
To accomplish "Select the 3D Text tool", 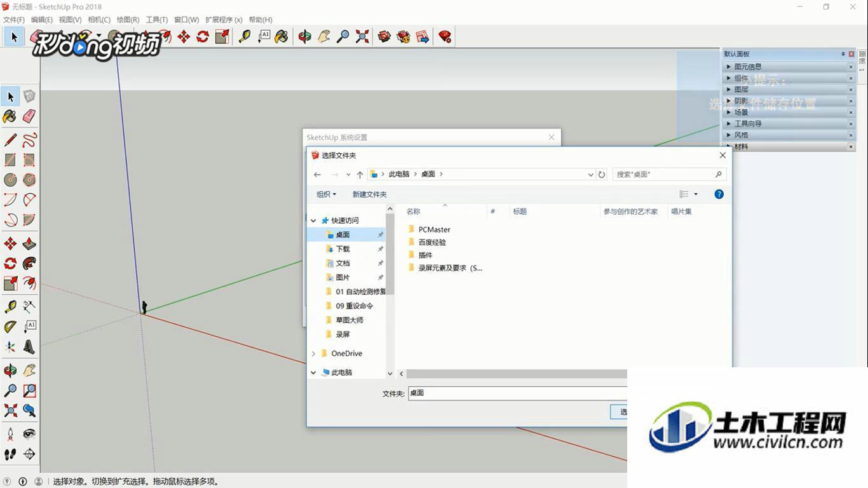I will click(29, 347).
